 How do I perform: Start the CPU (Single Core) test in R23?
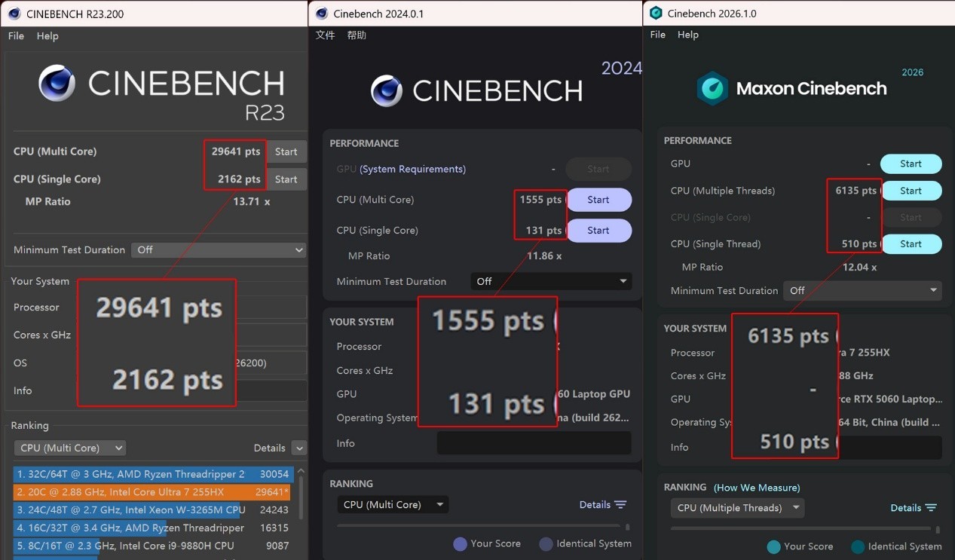coord(286,179)
